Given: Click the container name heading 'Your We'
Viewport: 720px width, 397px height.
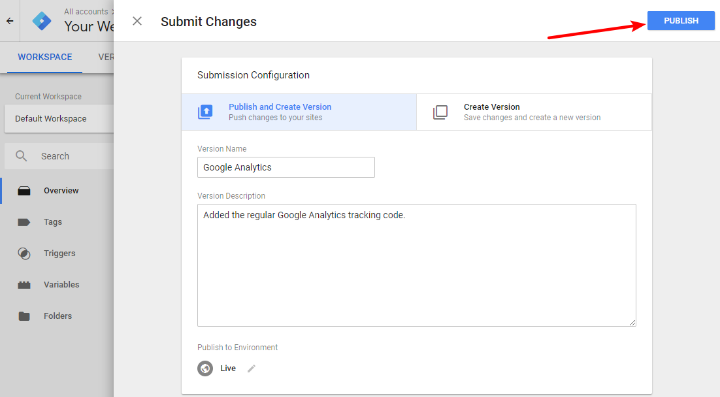Looking at the screenshot, I should click(x=89, y=27).
